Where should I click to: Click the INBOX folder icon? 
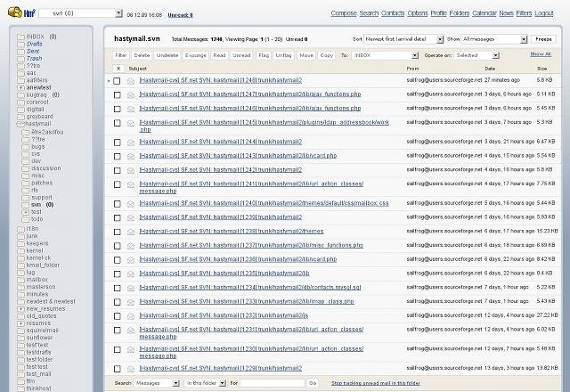(20, 37)
